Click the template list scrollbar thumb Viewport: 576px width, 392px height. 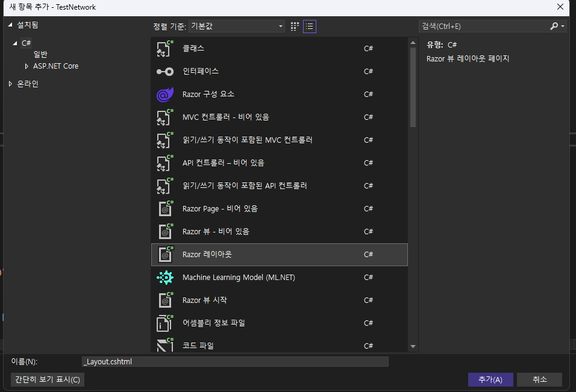coord(413,87)
